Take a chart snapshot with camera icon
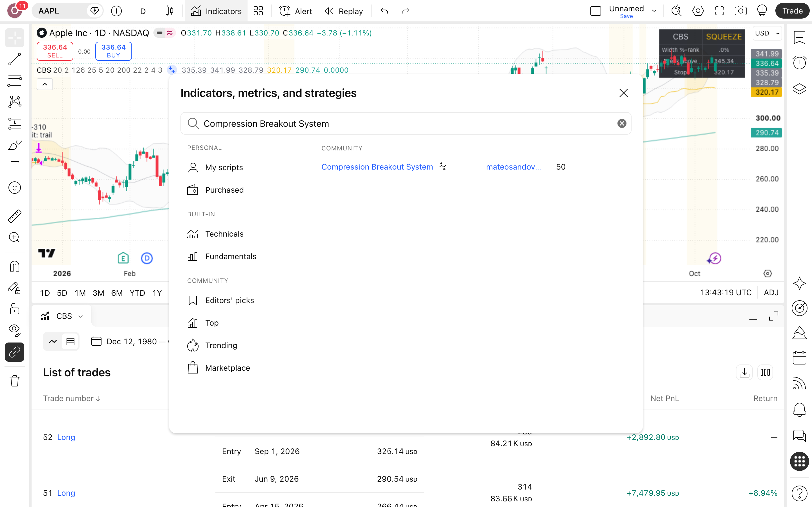The height and width of the screenshot is (507, 812). tap(740, 11)
